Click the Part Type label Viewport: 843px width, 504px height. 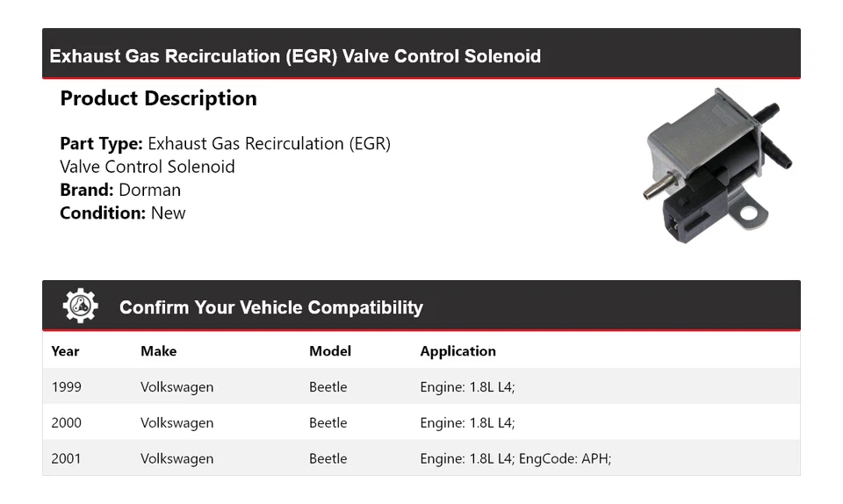click(x=101, y=143)
